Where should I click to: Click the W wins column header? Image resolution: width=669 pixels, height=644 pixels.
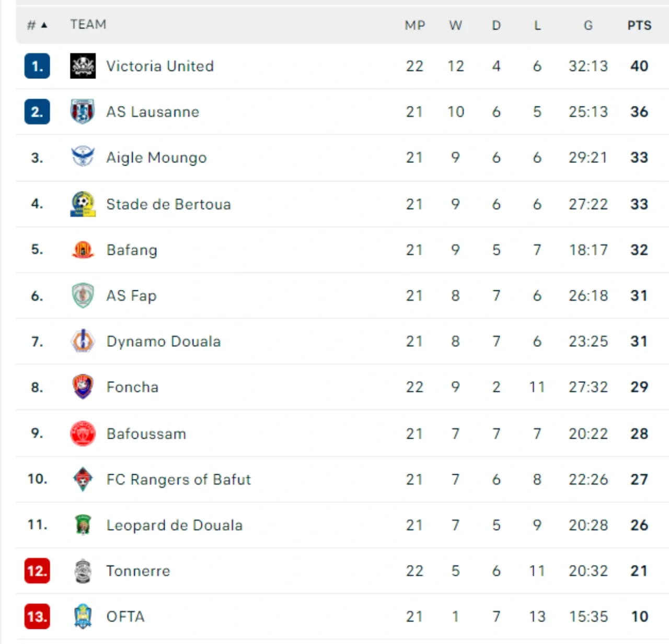pyautogui.click(x=455, y=25)
